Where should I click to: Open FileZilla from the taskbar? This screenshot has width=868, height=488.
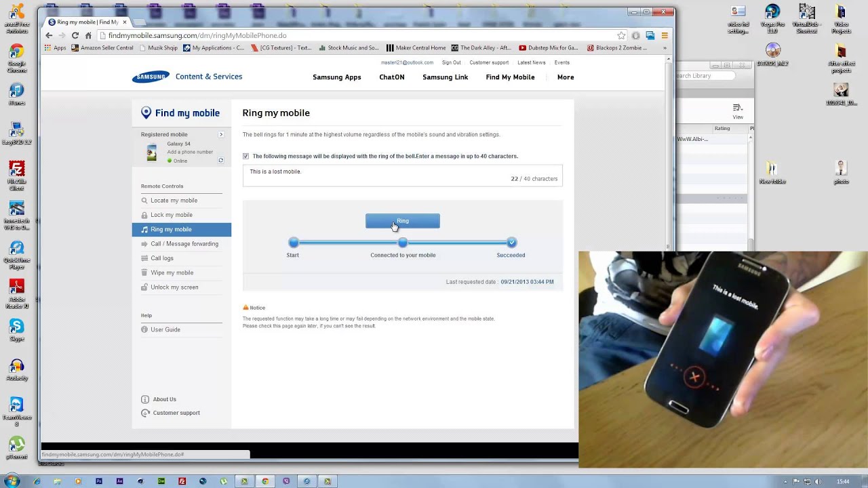click(182, 481)
